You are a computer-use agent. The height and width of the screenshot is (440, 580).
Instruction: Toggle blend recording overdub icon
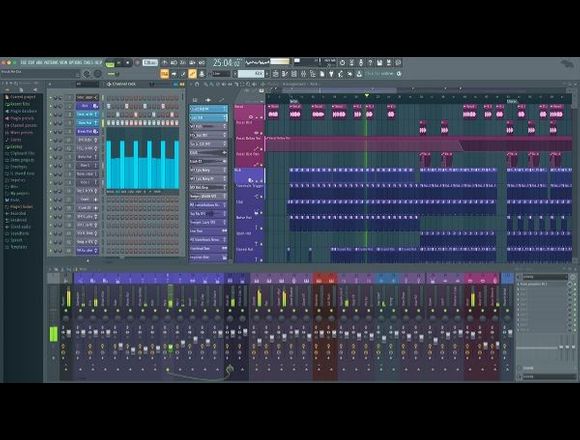pyautogui.click(x=192, y=62)
